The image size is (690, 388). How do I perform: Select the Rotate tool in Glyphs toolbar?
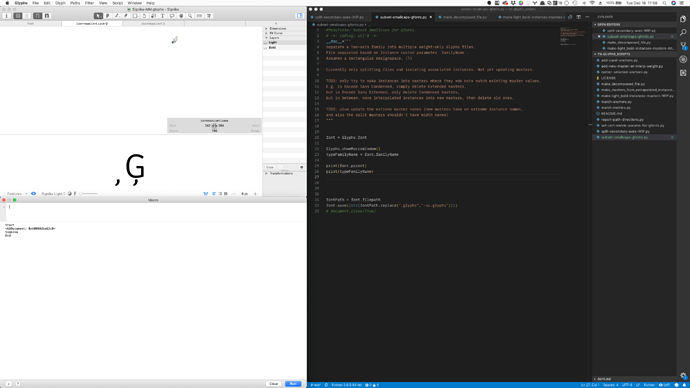tap(144, 16)
